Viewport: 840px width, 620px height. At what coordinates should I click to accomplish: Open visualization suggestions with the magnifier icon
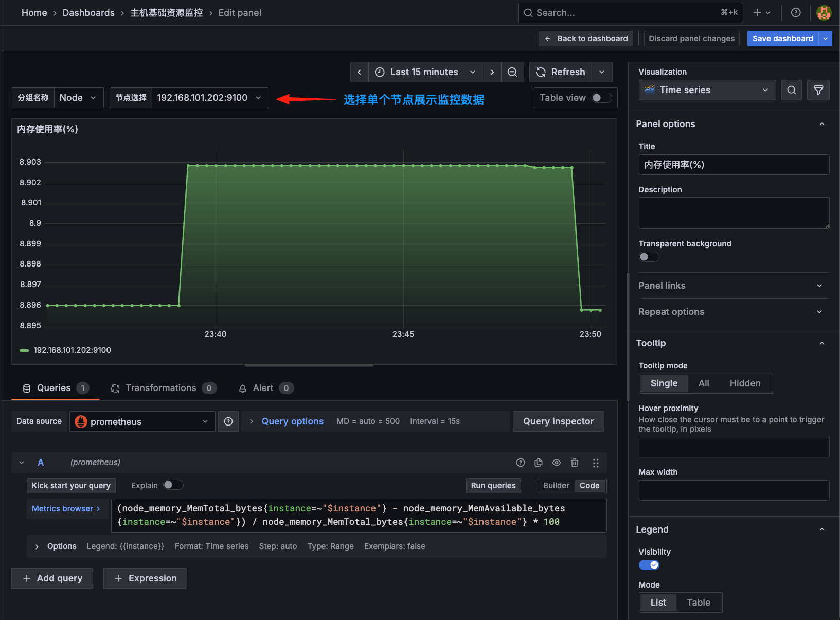pos(791,90)
